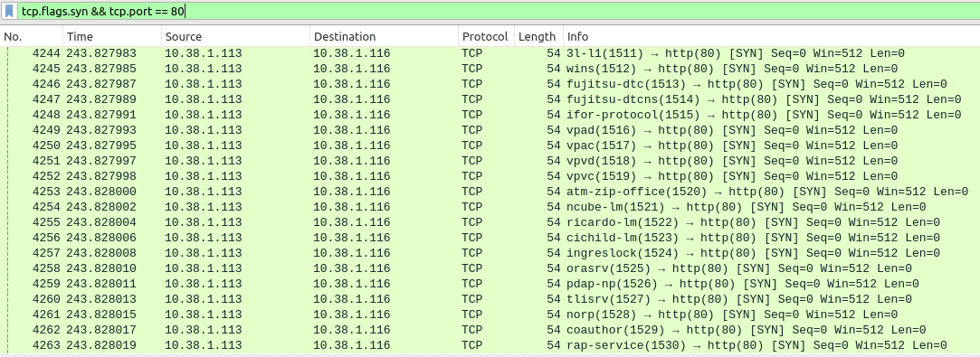This screenshot has height=357, width=980.
Task: Select the ingreslock(1524) packet info
Action: point(753,253)
